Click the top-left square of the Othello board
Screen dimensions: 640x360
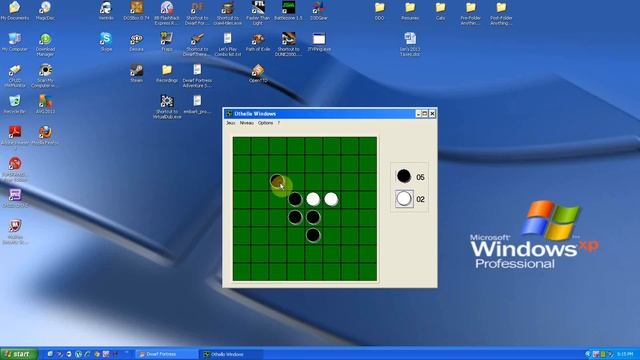242,146
